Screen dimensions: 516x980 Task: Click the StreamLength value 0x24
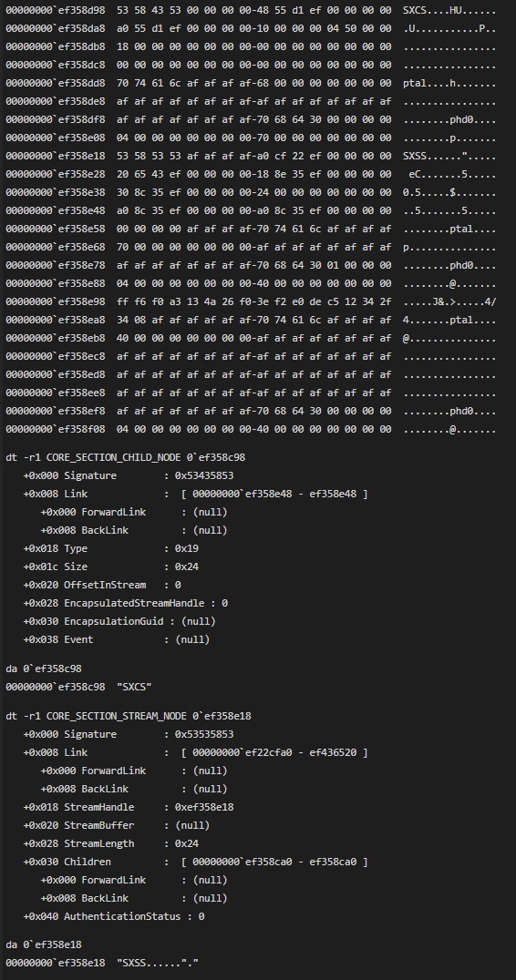click(186, 843)
